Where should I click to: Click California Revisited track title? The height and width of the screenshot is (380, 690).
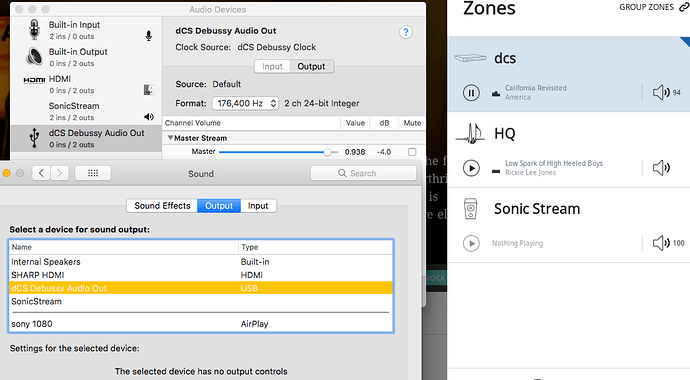click(536, 88)
